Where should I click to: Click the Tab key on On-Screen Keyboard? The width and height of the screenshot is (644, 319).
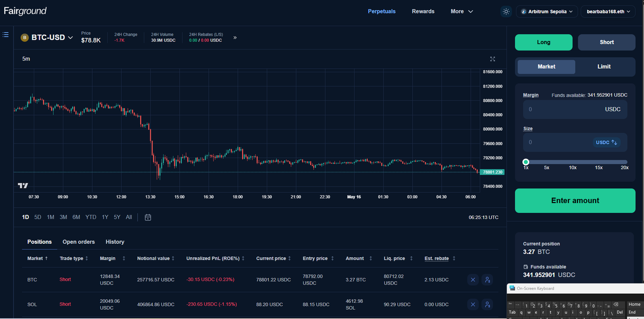tap(512, 312)
